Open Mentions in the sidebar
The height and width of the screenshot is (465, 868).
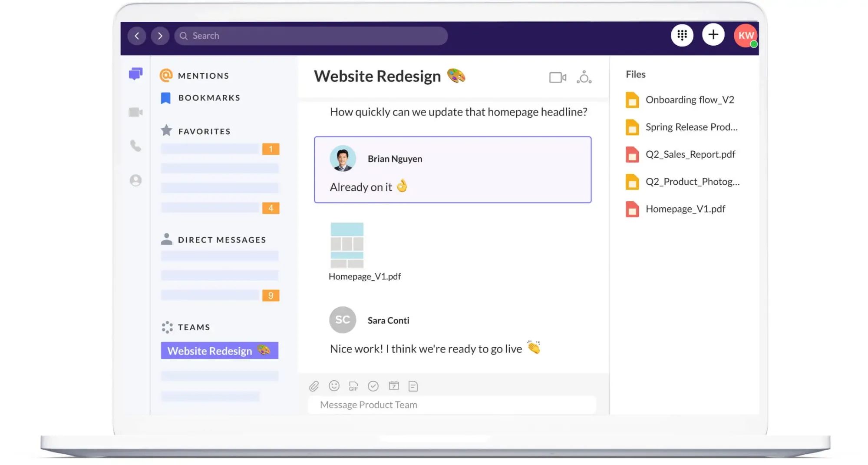coord(203,76)
